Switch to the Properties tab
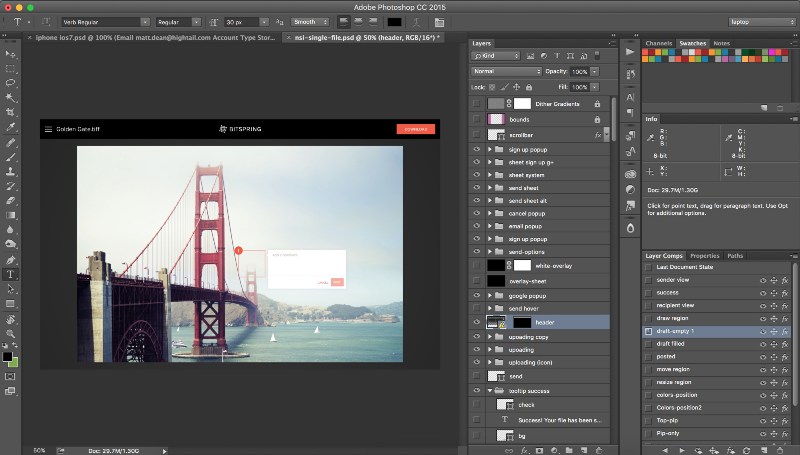The image size is (800, 455). click(x=705, y=256)
